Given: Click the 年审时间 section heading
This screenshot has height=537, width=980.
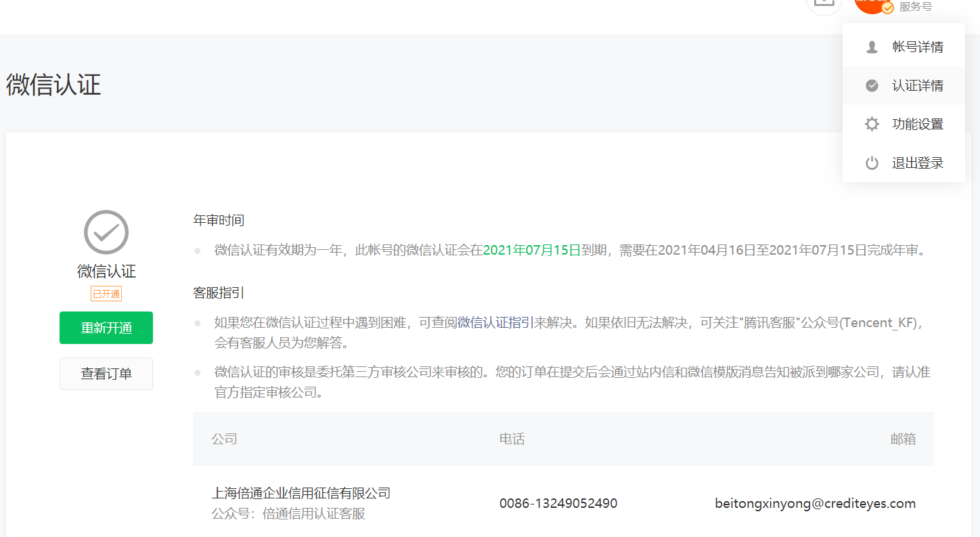Looking at the screenshot, I should pos(219,220).
